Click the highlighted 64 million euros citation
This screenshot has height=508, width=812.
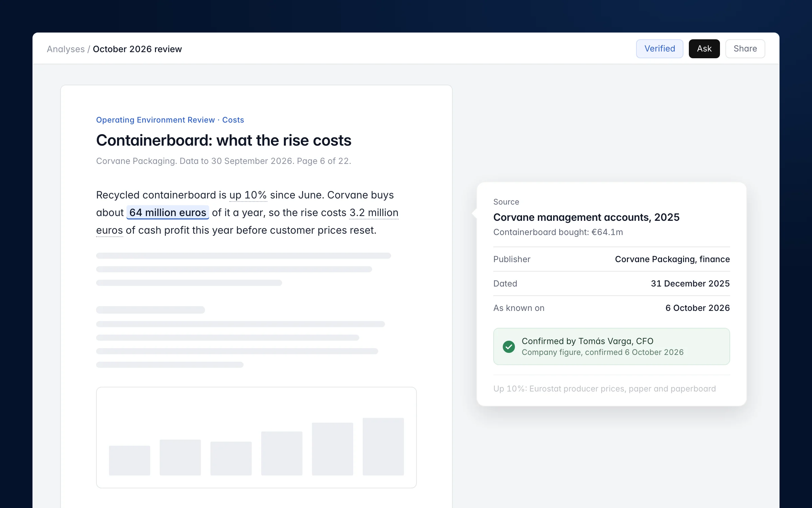click(168, 212)
